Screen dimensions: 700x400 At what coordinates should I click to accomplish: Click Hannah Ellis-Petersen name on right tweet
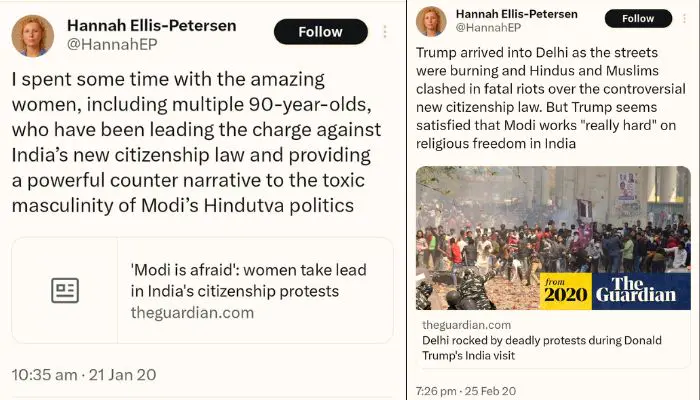coord(517,14)
